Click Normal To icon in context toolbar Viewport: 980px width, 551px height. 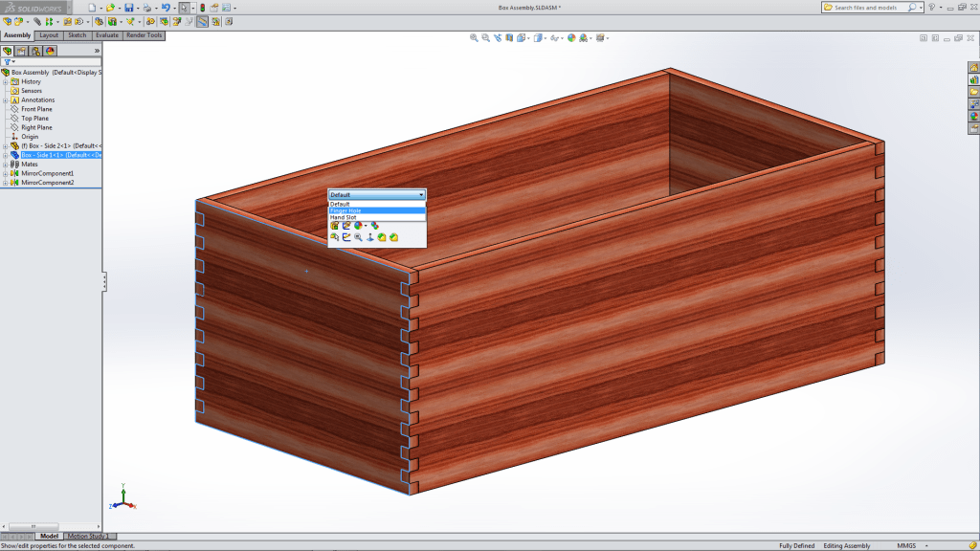point(370,237)
